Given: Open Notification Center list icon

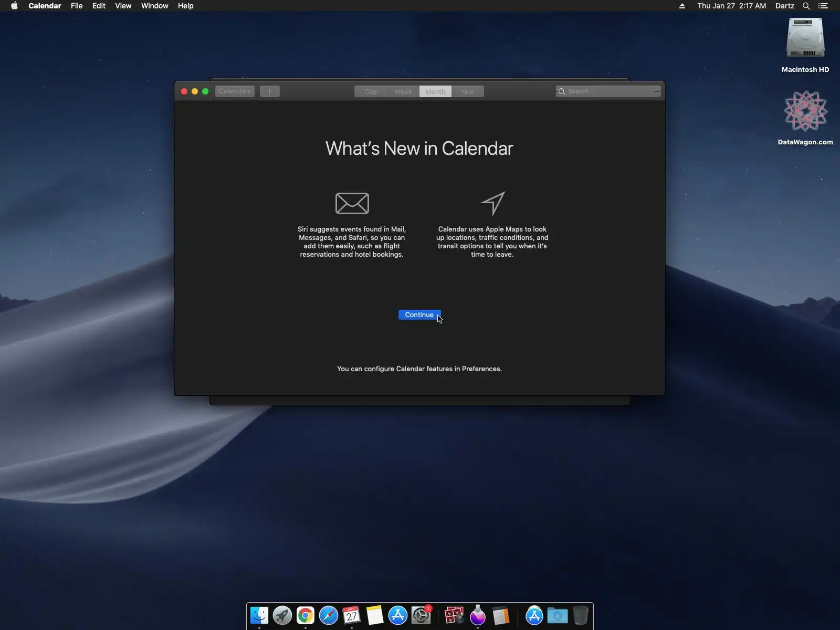Looking at the screenshot, I should [x=823, y=6].
